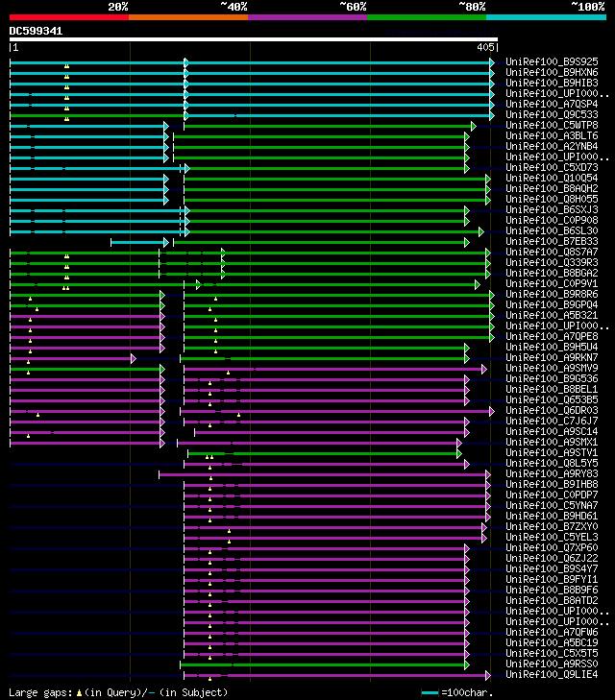The image size is (615, 700).
Task: Open hit UniRef100_A9SC14
Action: point(552,432)
